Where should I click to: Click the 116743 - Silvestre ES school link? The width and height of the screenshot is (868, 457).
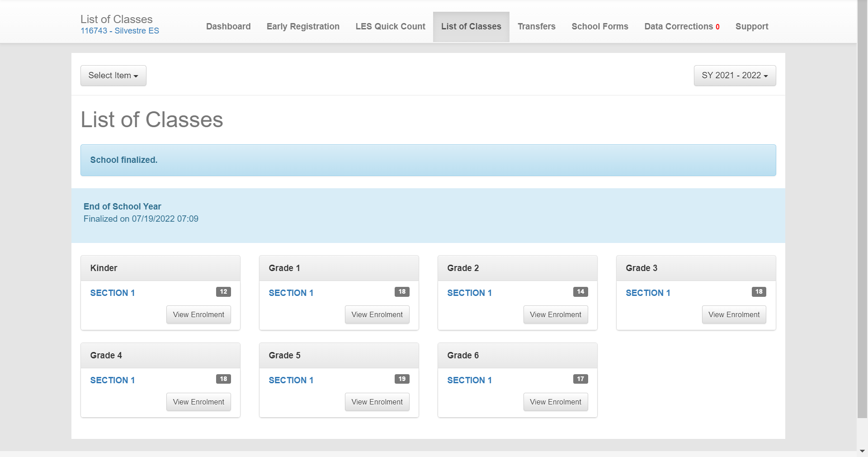pos(120,31)
